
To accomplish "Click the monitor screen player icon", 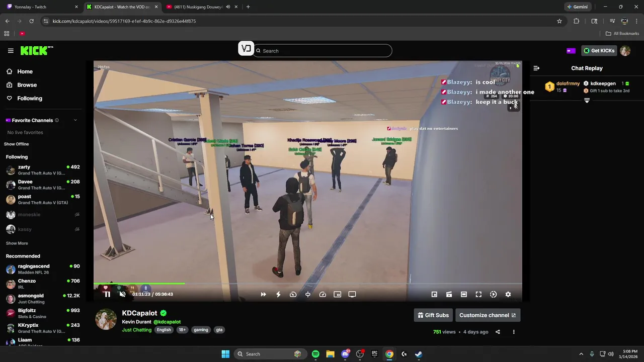I will click(x=352, y=295).
